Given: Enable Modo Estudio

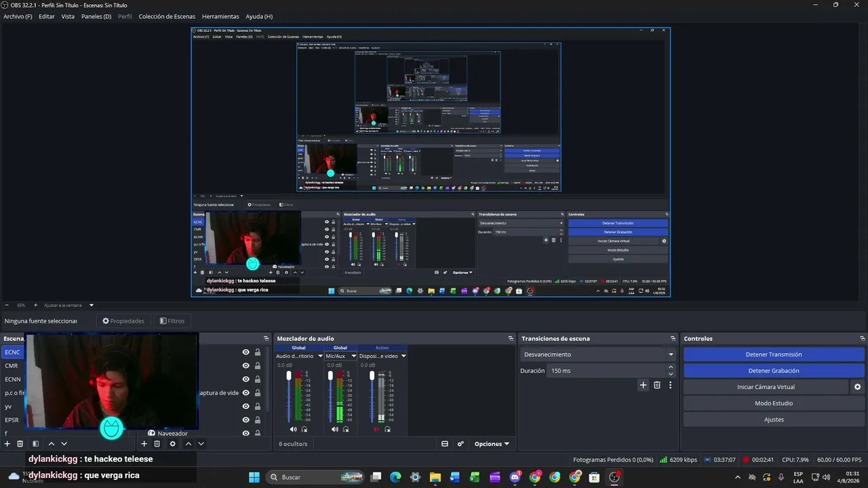Looking at the screenshot, I should click(x=774, y=403).
